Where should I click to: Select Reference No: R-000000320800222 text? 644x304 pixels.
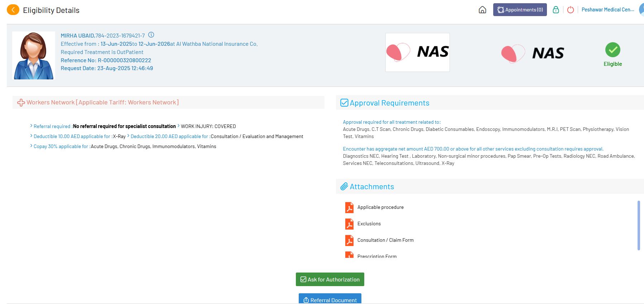point(106,60)
